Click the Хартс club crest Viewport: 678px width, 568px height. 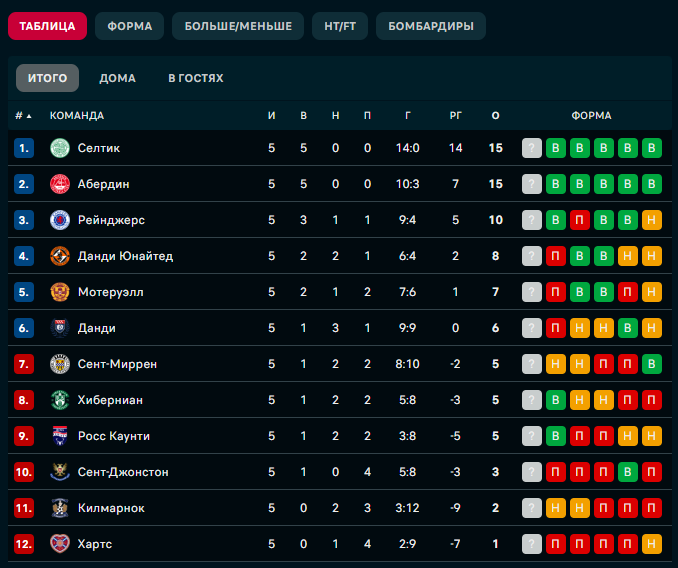pyautogui.click(x=60, y=544)
